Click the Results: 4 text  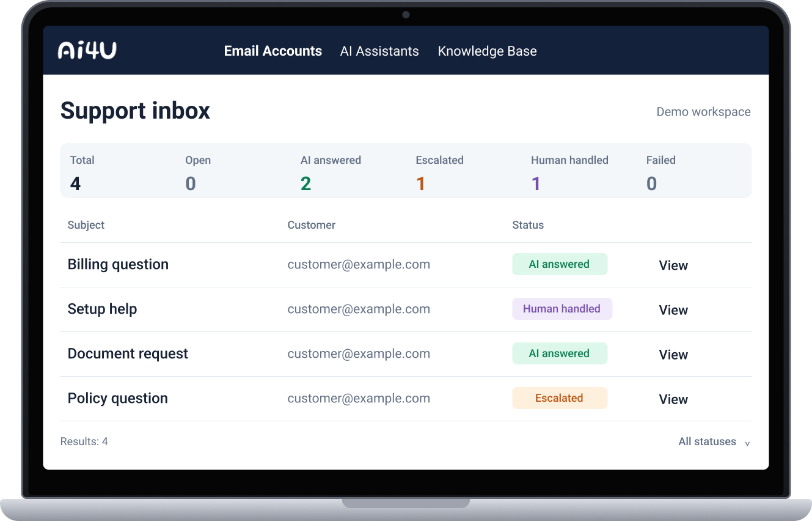[x=84, y=442]
